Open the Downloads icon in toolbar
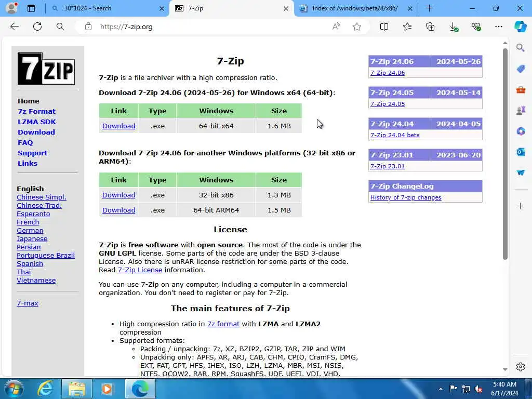 tap(454, 27)
